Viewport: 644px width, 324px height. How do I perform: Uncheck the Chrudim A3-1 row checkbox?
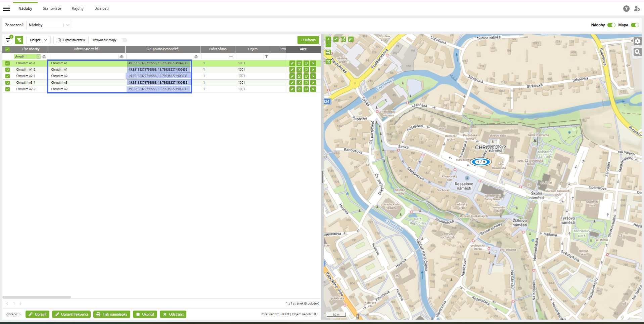click(7, 83)
